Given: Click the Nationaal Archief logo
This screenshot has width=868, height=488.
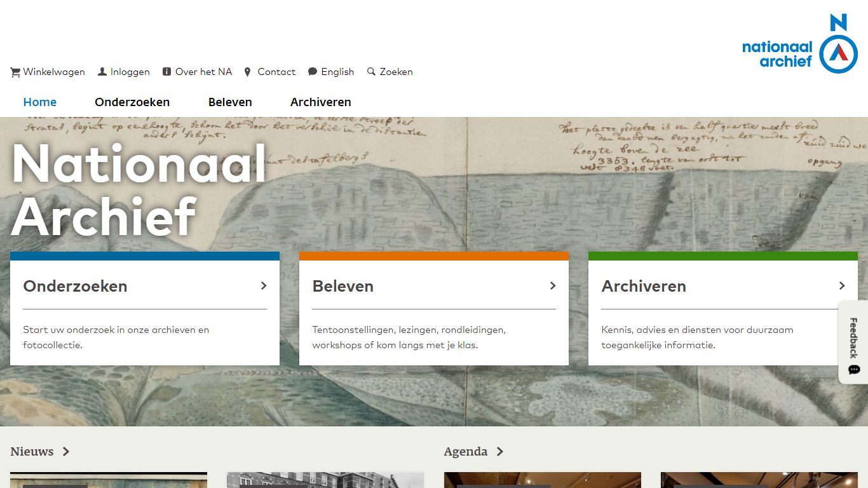Looking at the screenshot, I should click(x=800, y=44).
